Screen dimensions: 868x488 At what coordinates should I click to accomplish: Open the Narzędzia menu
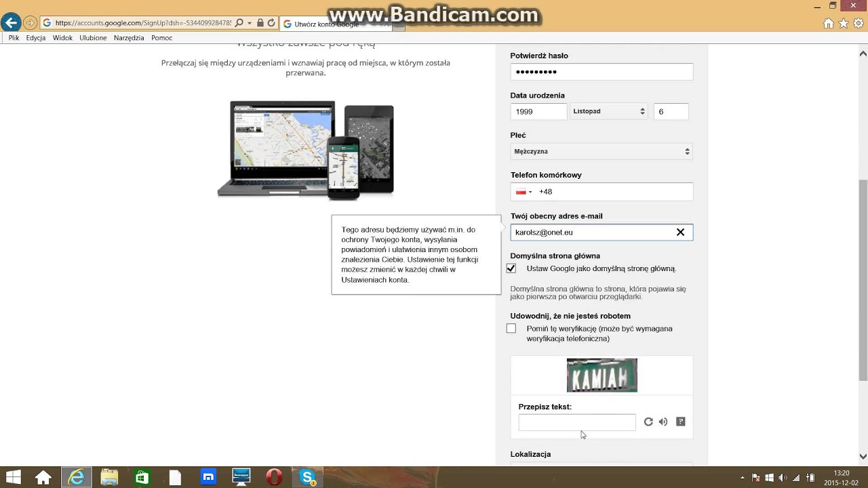129,38
